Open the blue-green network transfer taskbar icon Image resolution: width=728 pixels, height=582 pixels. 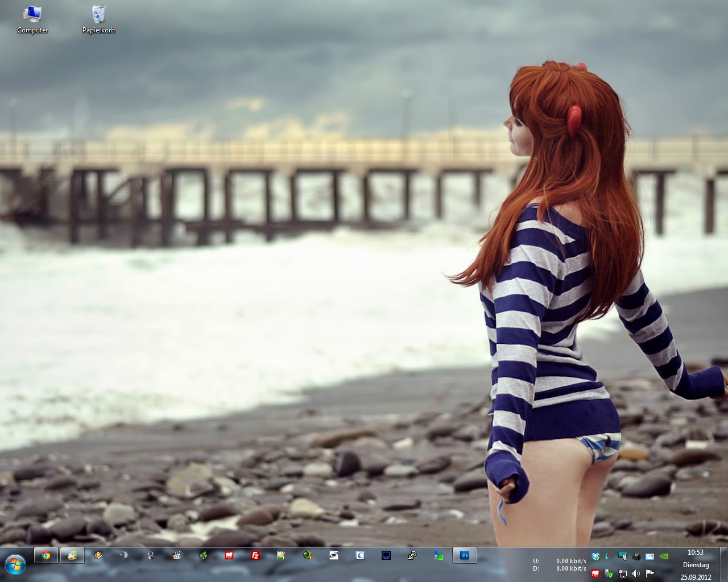(439, 555)
